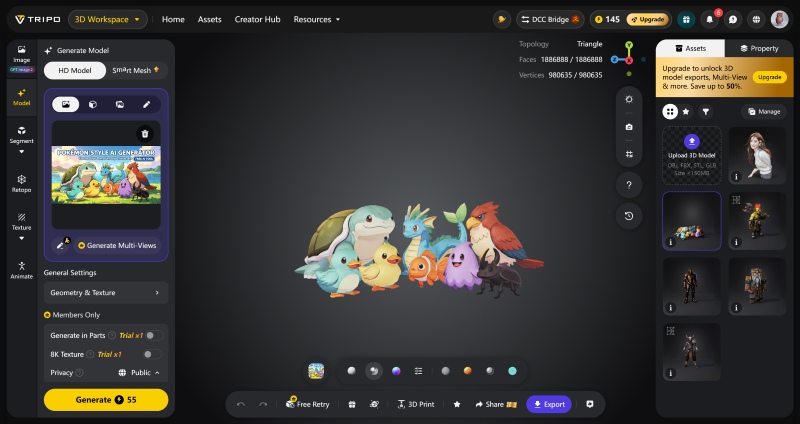Select the Assets grid view icon

[670, 111]
